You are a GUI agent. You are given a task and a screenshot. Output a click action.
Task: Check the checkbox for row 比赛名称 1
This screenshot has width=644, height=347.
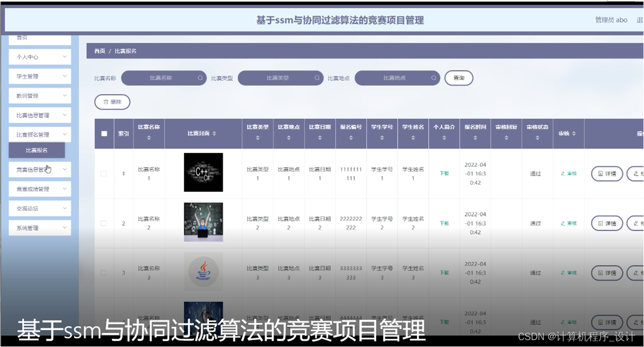(x=104, y=173)
